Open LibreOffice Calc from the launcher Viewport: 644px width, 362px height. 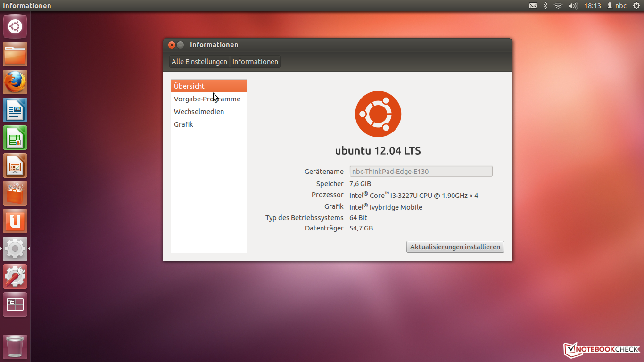pos(15,138)
